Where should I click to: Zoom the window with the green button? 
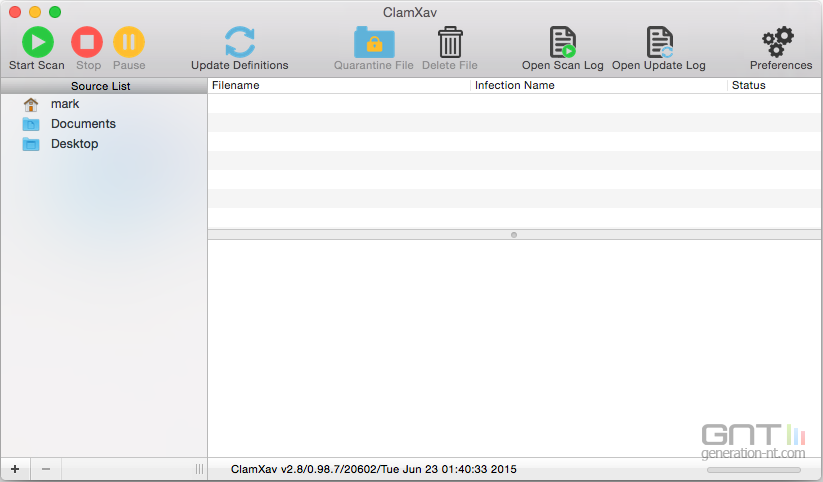click(55, 12)
